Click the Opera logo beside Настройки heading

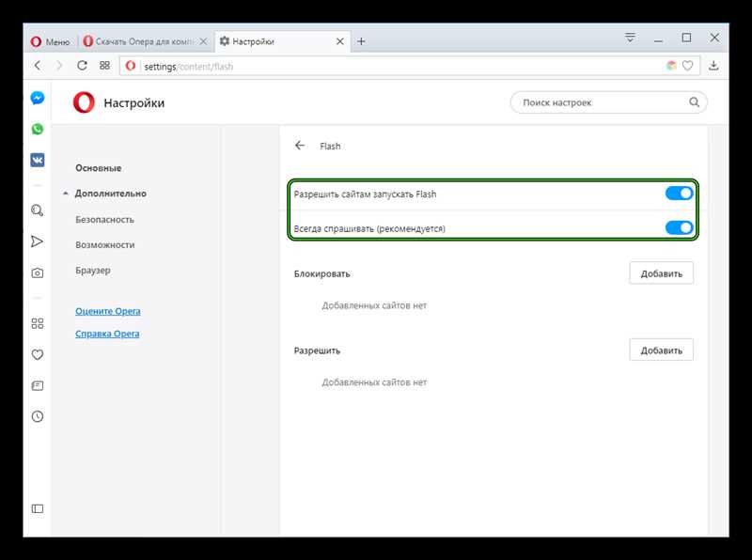point(84,102)
